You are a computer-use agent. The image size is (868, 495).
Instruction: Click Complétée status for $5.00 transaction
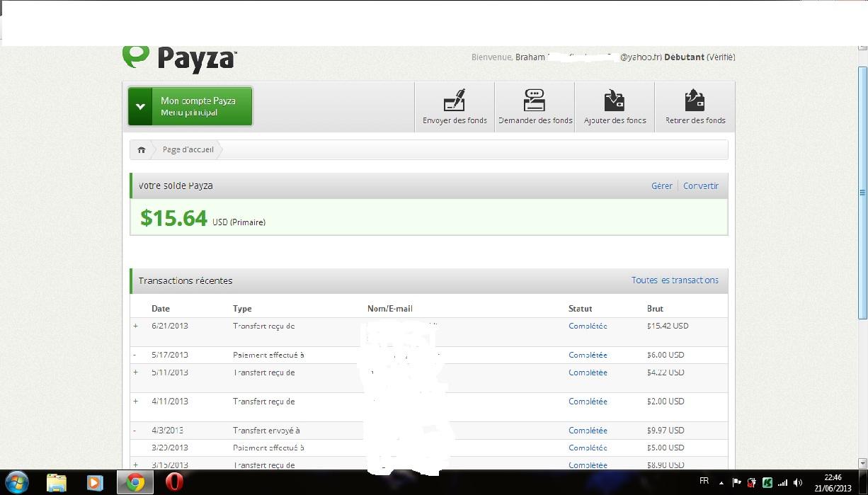pos(588,447)
